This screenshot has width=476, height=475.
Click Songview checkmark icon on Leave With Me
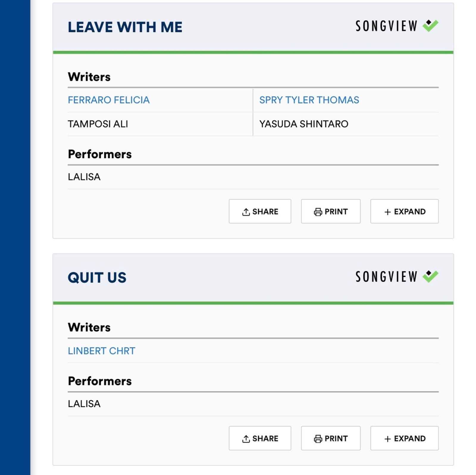click(x=430, y=26)
